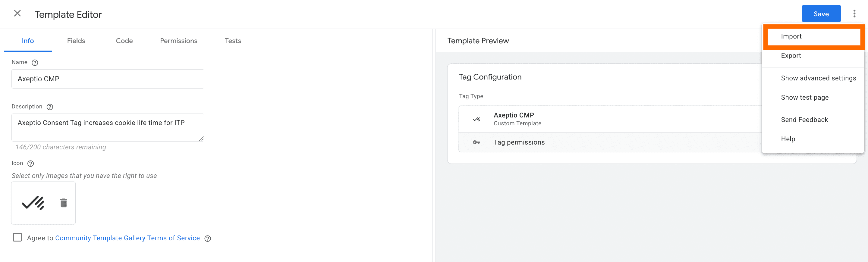Click the Template Preview heading

478,41
